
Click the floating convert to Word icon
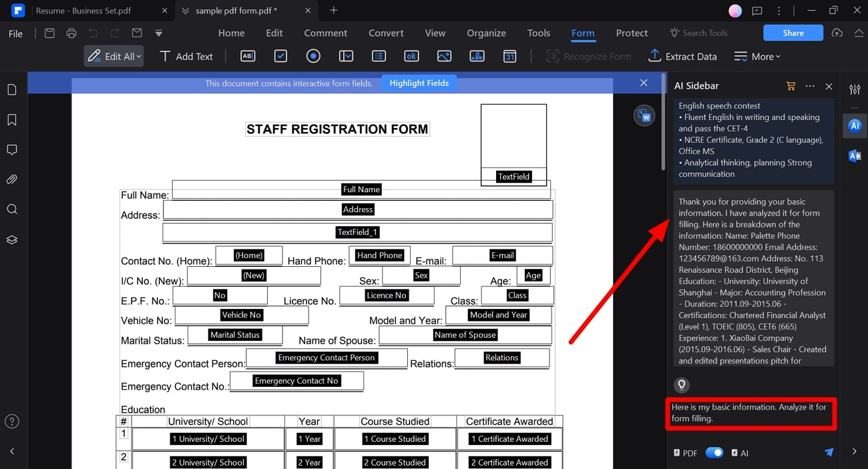[x=644, y=115]
